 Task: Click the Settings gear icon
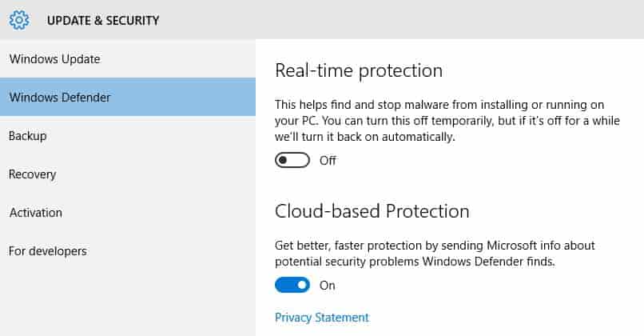(x=19, y=20)
